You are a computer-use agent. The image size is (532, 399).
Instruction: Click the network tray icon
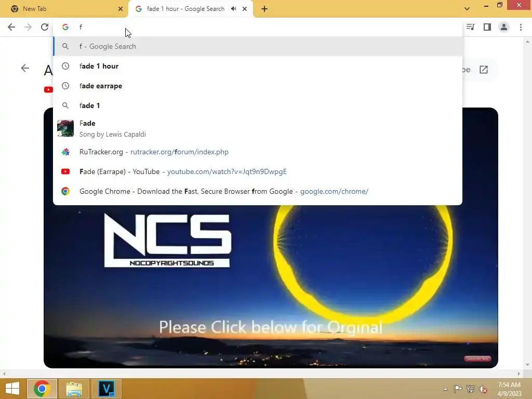(x=471, y=389)
